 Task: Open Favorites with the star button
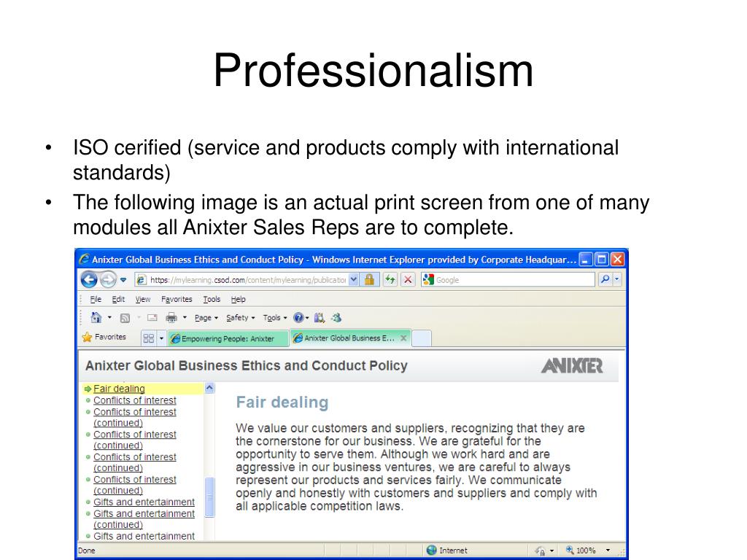point(104,337)
